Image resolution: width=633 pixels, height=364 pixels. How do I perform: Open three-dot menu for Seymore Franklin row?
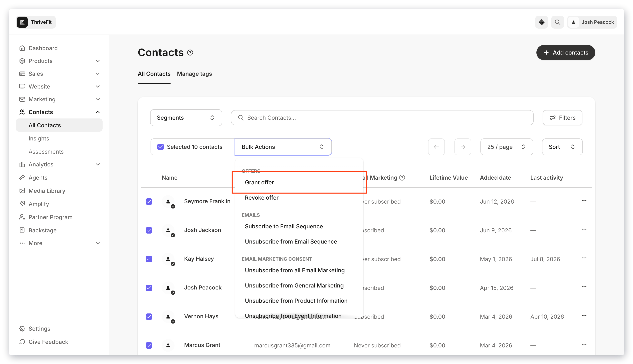pyautogui.click(x=584, y=201)
